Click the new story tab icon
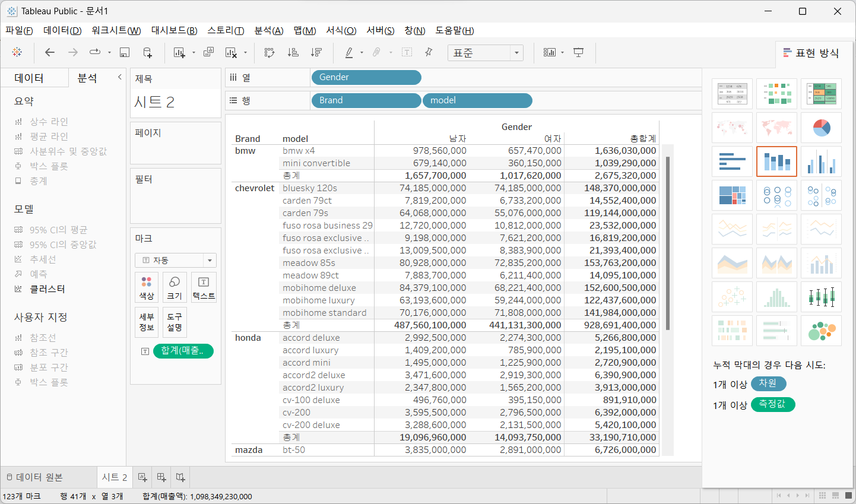The height and width of the screenshot is (504, 856). 180,477
